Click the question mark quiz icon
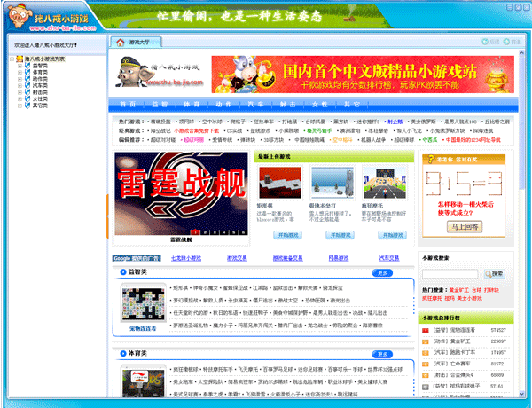This screenshot has height=408, width=532. tap(431, 159)
